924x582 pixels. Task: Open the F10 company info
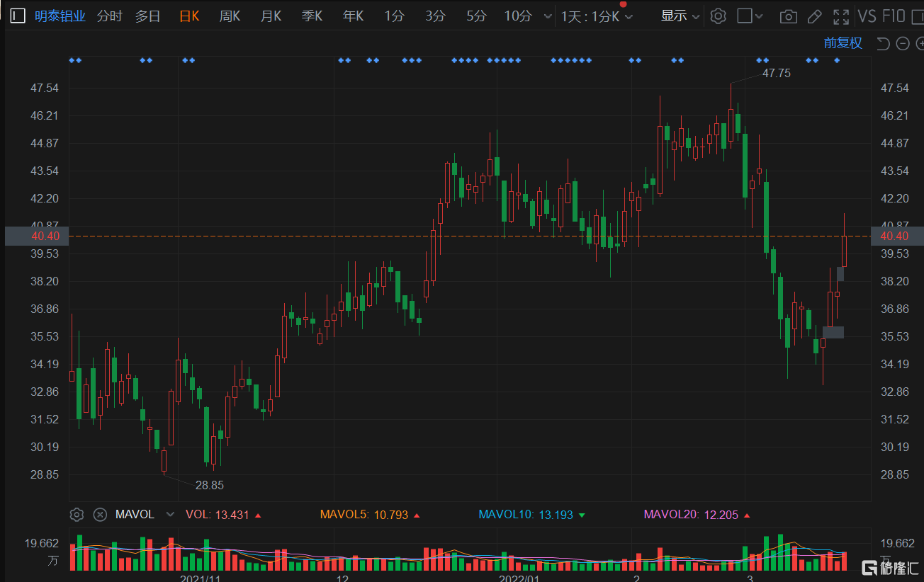[894, 16]
